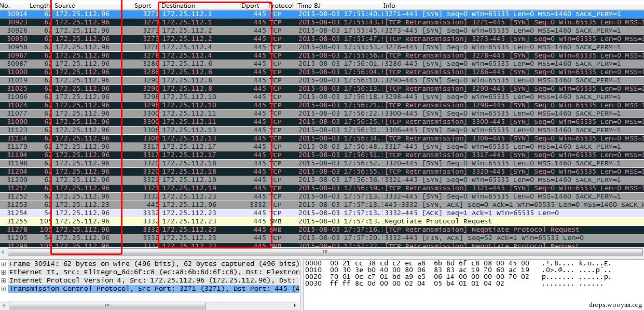Select packet number 31066
The width and height of the screenshot is (644, 311).
(322, 97)
